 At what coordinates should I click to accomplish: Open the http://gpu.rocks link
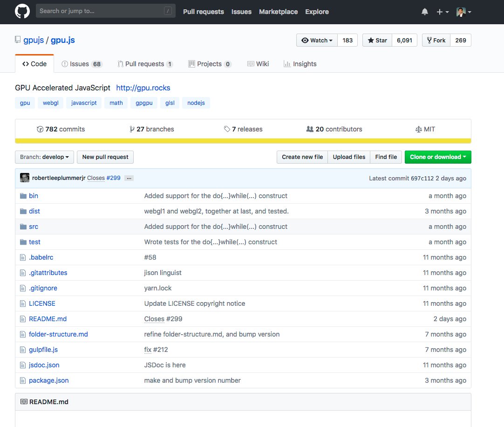143,88
